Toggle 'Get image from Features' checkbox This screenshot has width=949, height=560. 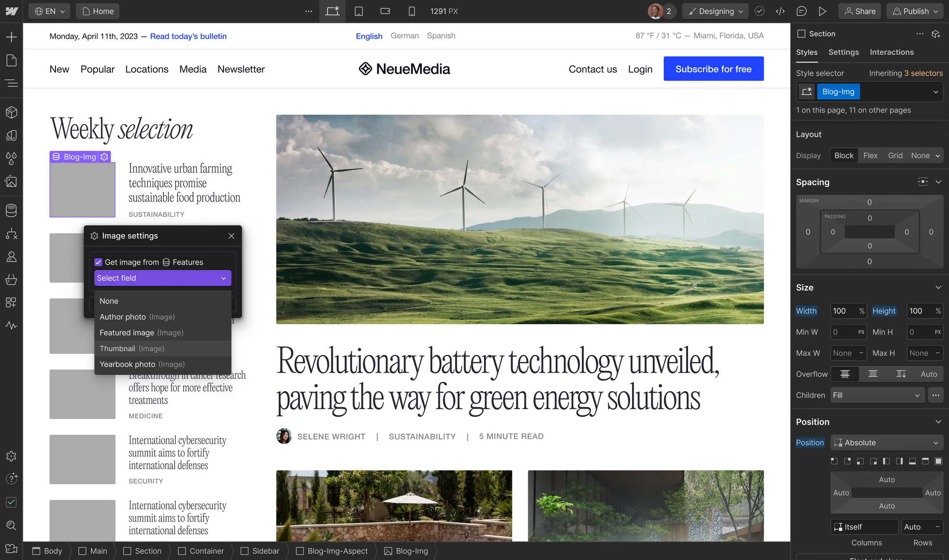(98, 262)
